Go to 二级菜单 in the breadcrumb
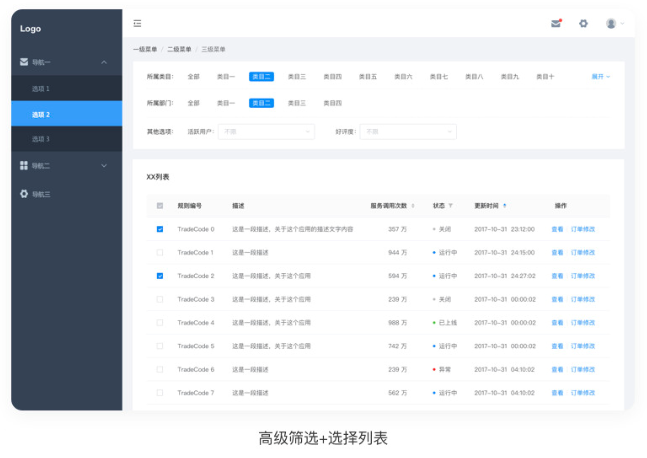 coord(179,49)
